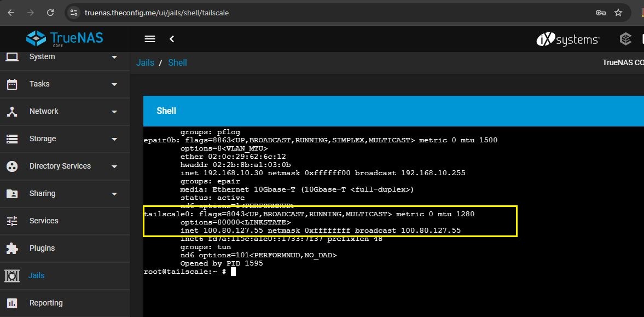
Task: Go to Jails breadcrumb link
Action: click(145, 62)
